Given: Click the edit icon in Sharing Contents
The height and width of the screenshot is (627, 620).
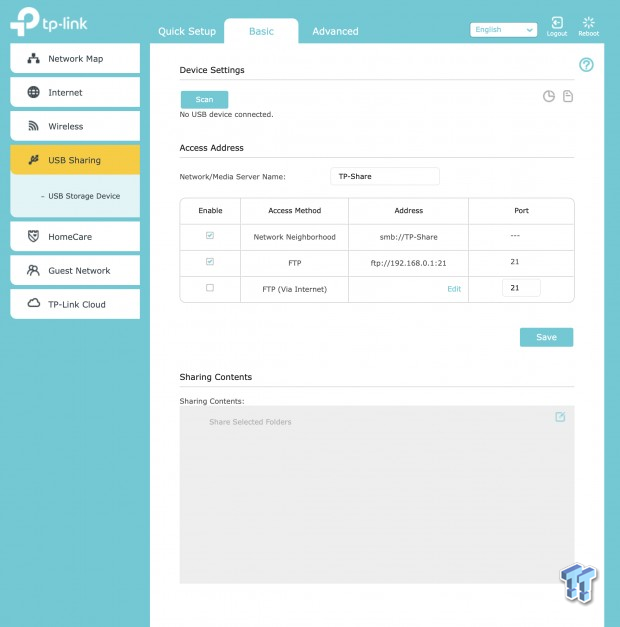Looking at the screenshot, I should pos(560,417).
